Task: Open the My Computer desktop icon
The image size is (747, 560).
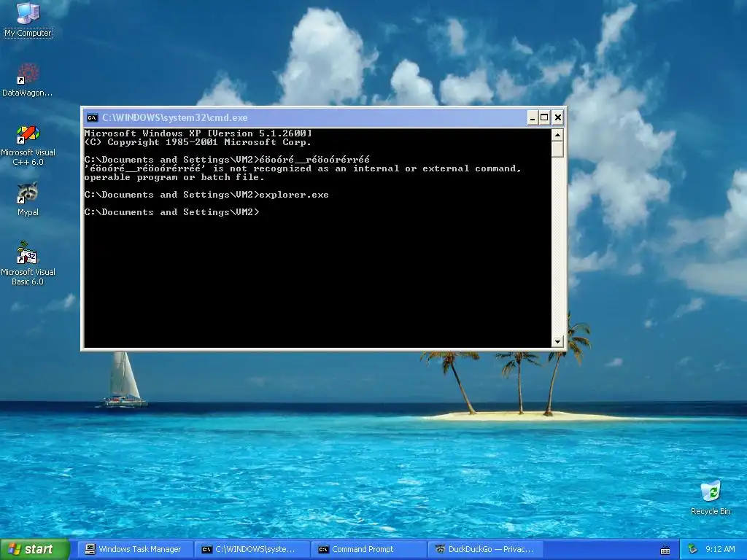Action: click(x=28, y=20)
